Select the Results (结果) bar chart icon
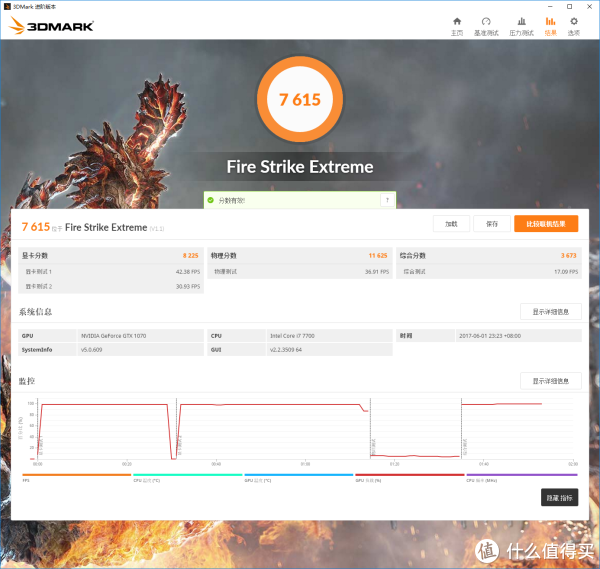The height and width of the screenshot is (569, 600). click(x=551, y=25)
